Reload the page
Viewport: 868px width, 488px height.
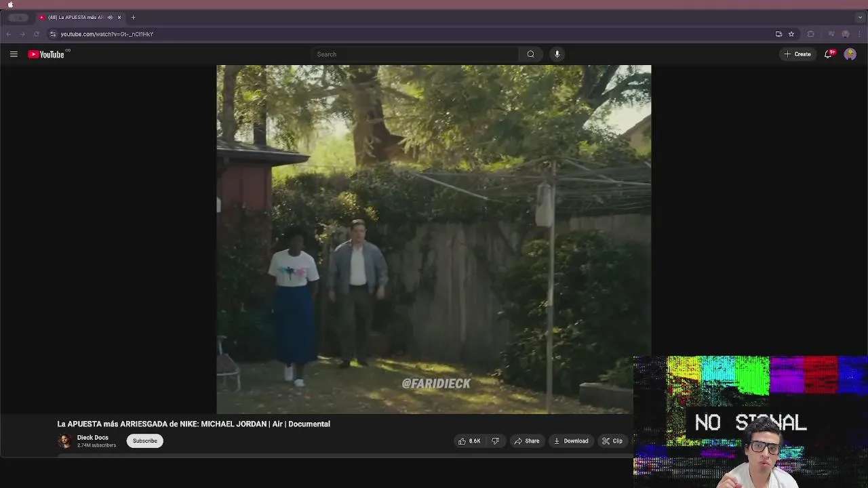36,34
